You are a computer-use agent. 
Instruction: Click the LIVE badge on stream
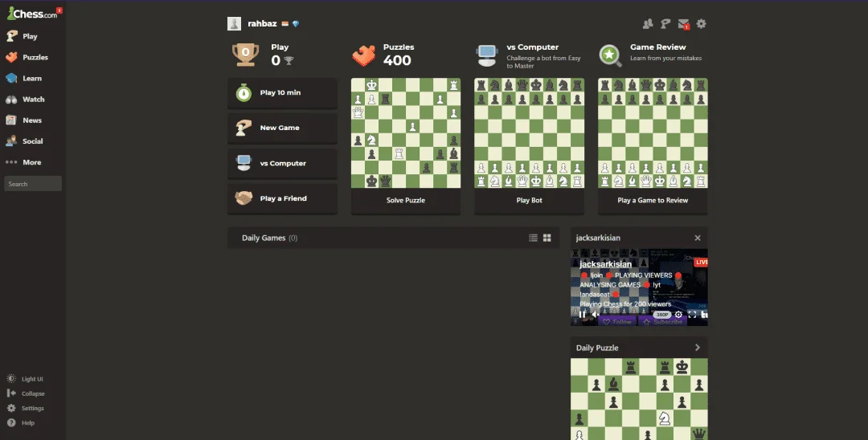[x=701, y=262]
